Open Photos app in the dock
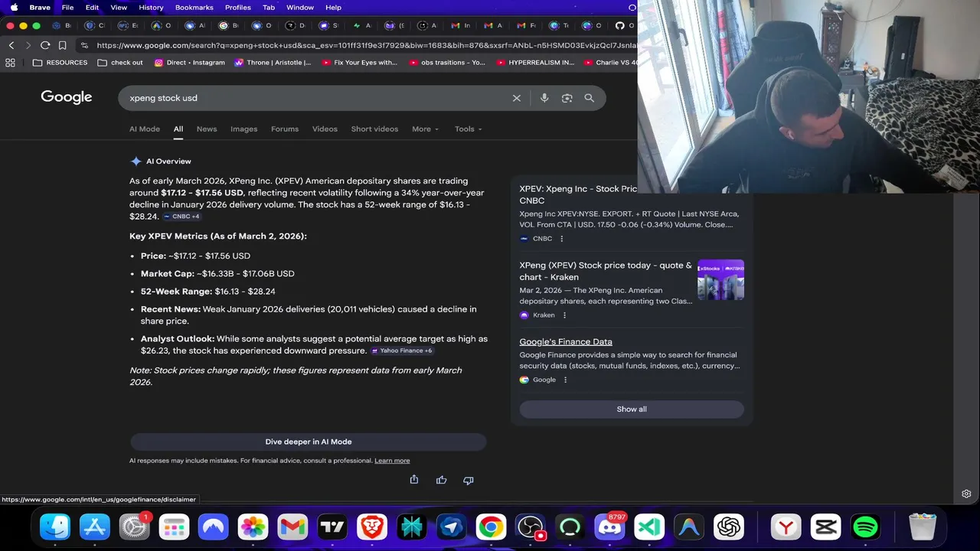This screenshot has width=980, height=551. tap(253, 527)
